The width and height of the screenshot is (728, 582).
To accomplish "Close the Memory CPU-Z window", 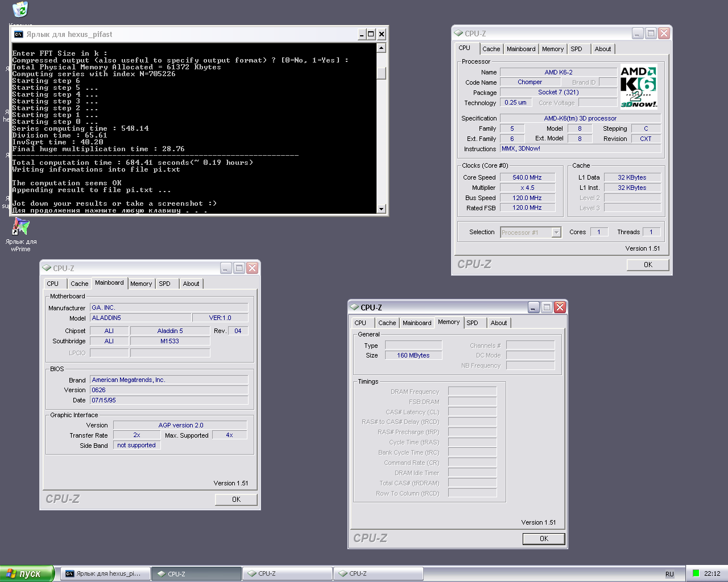I will [x=560, y=307].
